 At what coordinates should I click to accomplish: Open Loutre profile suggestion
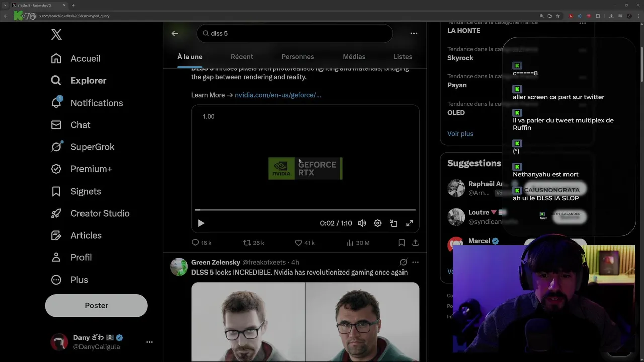click(478, 212)
